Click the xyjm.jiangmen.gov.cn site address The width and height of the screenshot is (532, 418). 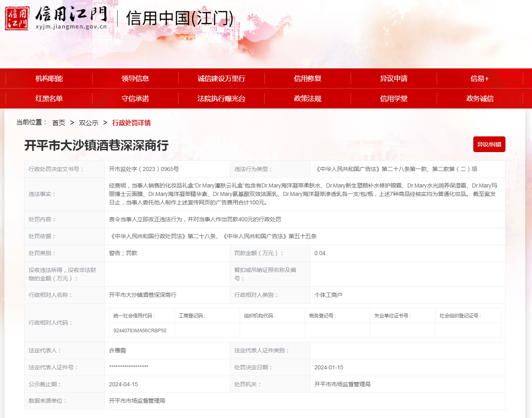[71, 27]
